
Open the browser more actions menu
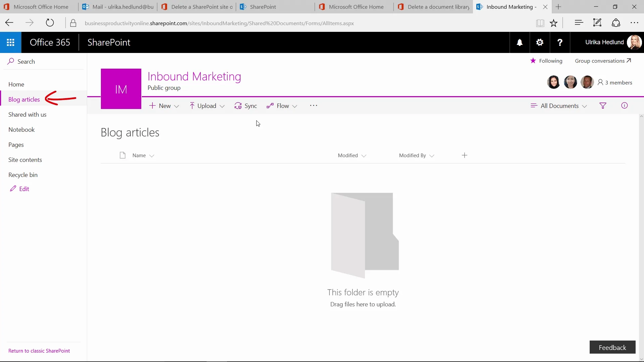(634, 23)
